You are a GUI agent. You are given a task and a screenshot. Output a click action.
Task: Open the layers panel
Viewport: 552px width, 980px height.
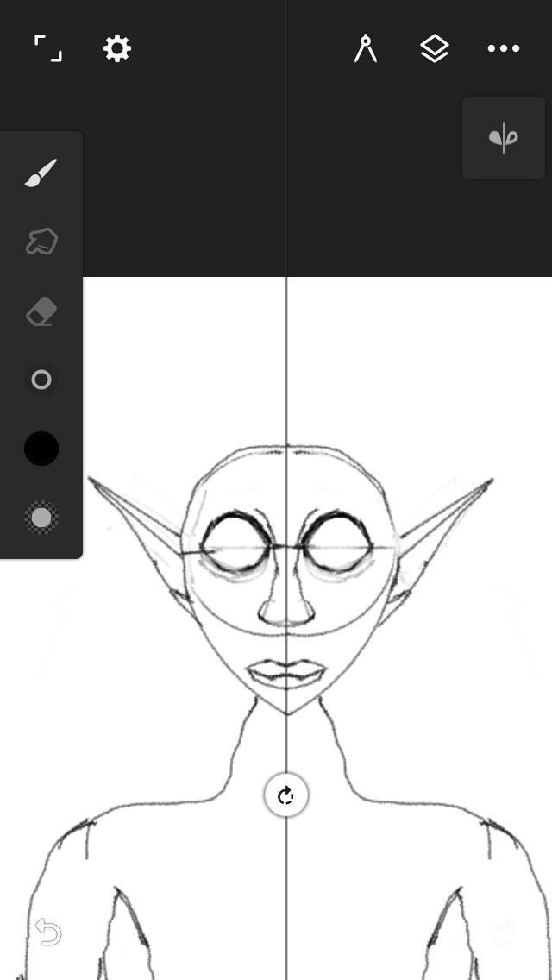click(x=435, y=49)
